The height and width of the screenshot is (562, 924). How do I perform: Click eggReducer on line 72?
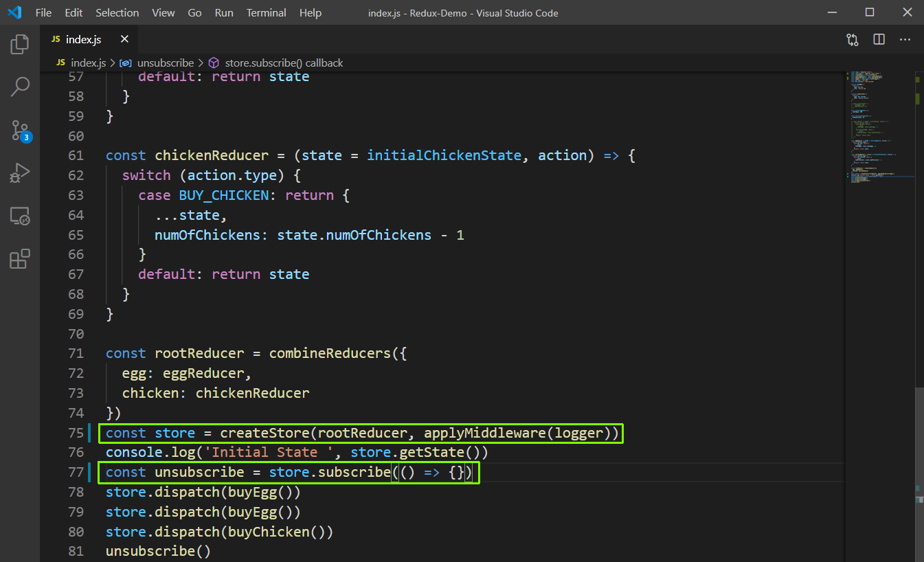(203, 374)
